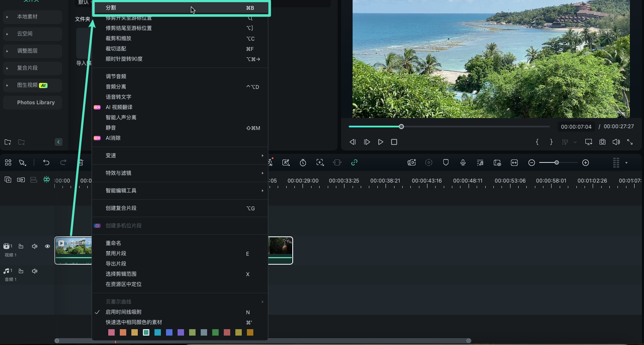Open the stopwatch speed tool
Screen dimensions: 644x345
303,162
